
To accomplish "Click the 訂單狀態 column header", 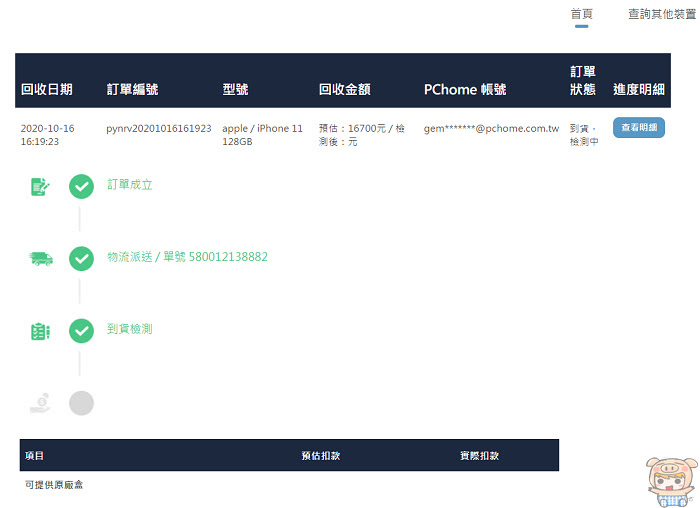I will 583,81.
